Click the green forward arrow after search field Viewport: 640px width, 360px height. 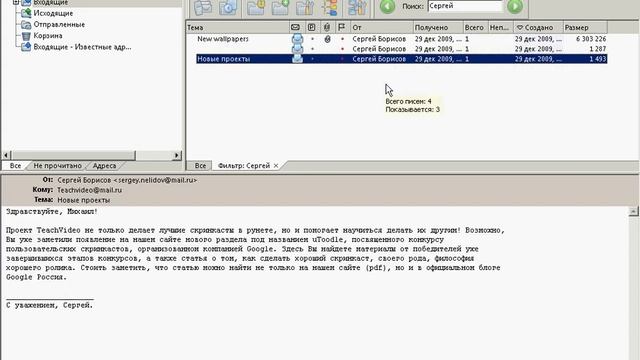tap(515, 6)
